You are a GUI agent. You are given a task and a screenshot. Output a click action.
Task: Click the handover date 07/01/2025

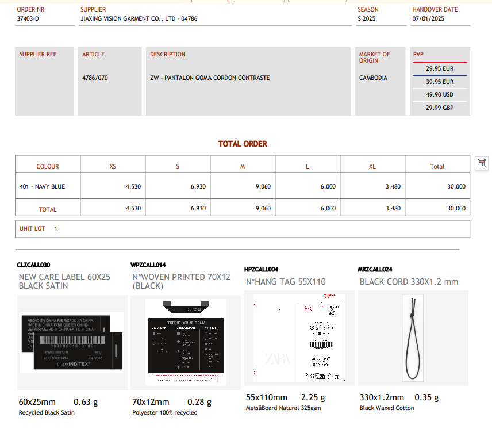tap(428, 19)
